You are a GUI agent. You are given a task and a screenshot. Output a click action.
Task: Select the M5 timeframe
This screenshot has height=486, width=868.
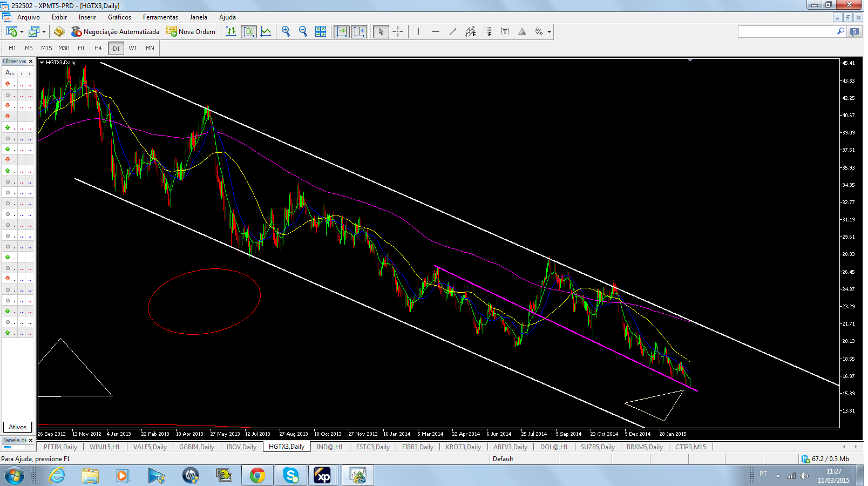pyautogui.click(x=29, y=48)
